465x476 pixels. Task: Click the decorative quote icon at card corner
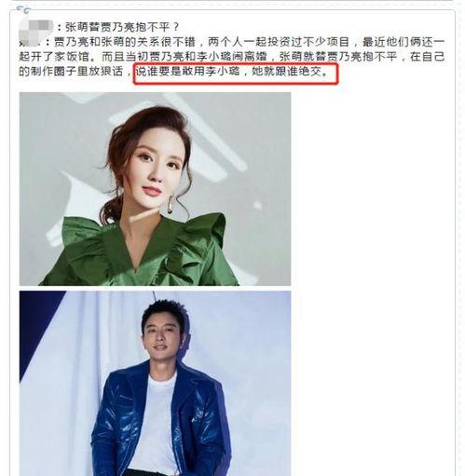[x=23, y=10]
